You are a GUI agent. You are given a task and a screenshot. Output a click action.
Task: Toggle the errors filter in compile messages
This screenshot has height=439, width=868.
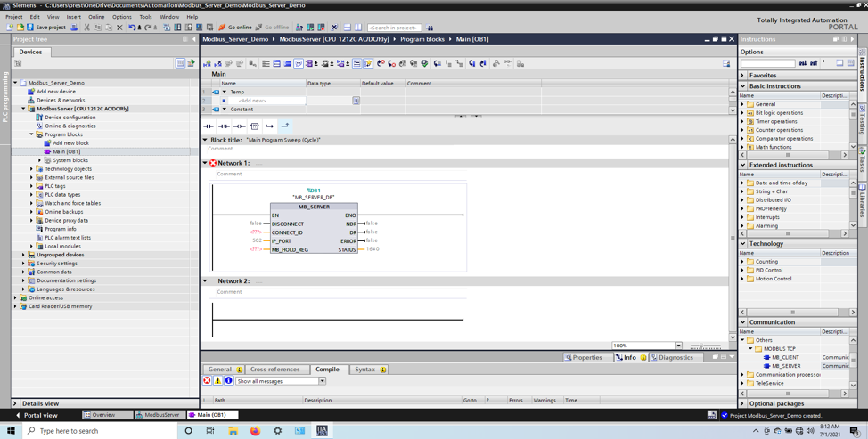(x=207, y=381)
